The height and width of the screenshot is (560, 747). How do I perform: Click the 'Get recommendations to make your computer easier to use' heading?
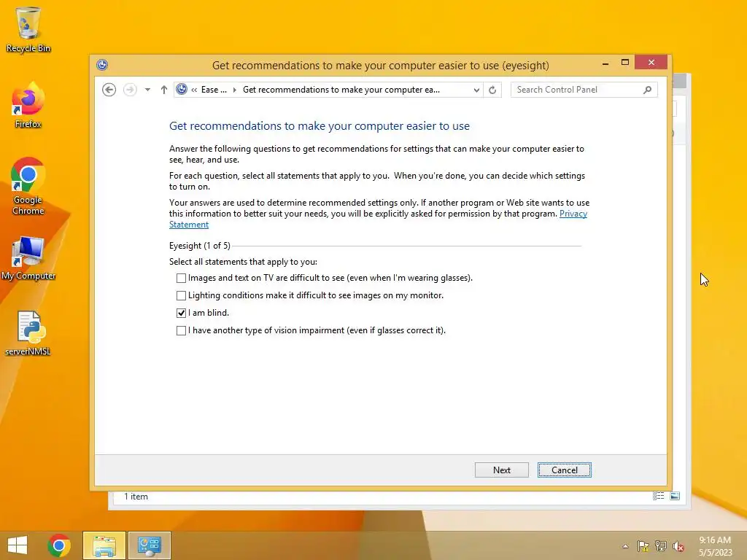[x=320, y=125]
